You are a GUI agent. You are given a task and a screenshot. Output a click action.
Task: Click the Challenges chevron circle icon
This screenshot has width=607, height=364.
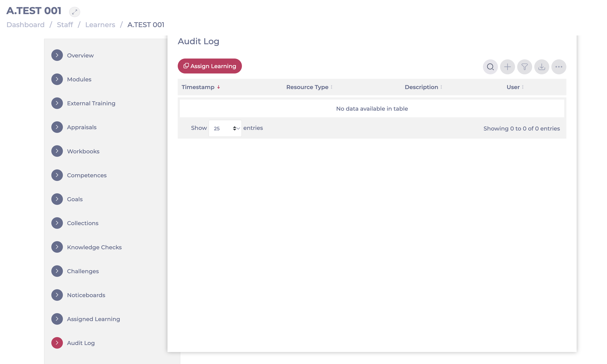coord(57,271)
